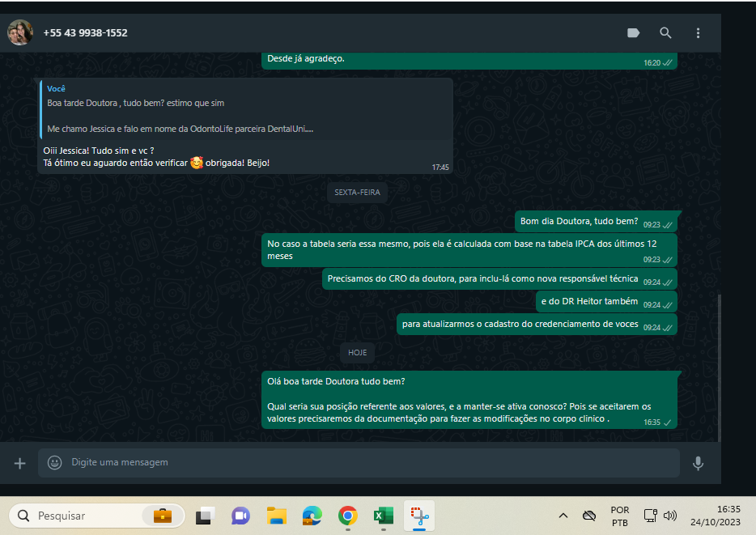
Task: Click the cloud sync off tray icon
Action: (588, 516)
